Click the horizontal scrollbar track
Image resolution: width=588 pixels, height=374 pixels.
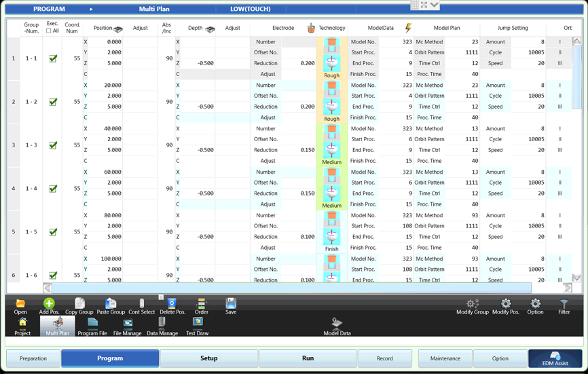coord(292,288)
